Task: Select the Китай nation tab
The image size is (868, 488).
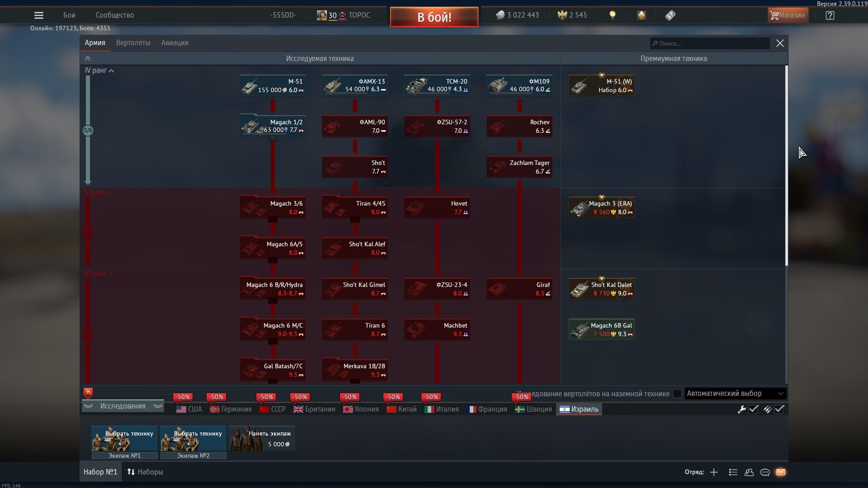Action: [x=402, y=409]
